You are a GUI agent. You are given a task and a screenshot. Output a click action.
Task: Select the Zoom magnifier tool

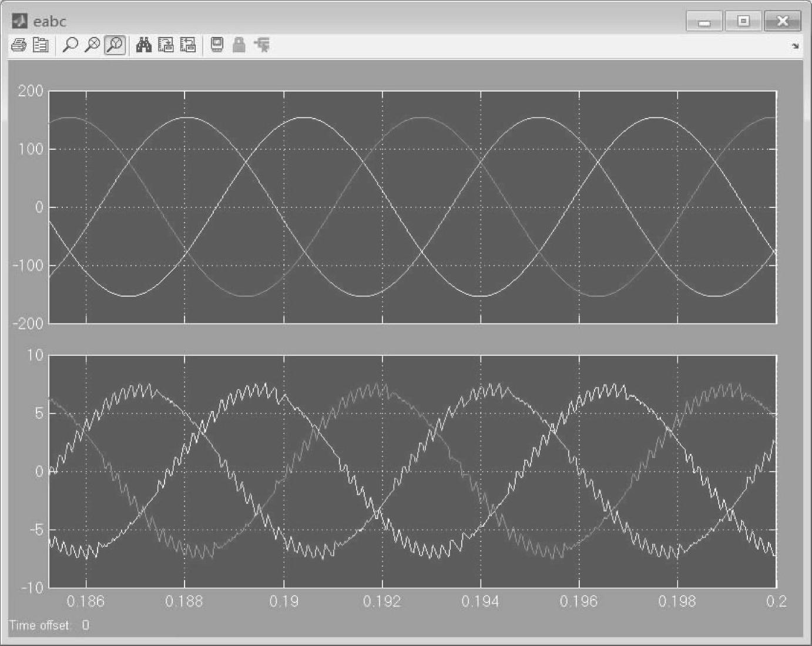click(x=70, y=45)
